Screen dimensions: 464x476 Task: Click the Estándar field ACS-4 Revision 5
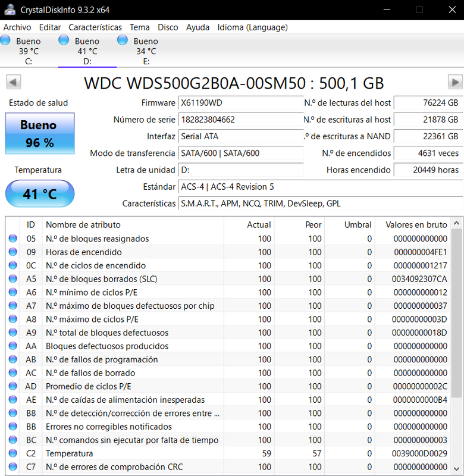coord(321,187)
